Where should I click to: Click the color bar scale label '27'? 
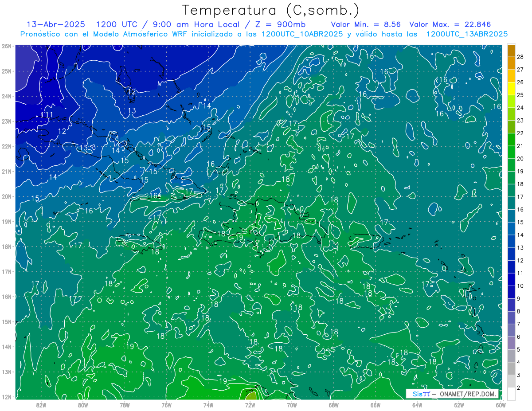coord(520,70)
